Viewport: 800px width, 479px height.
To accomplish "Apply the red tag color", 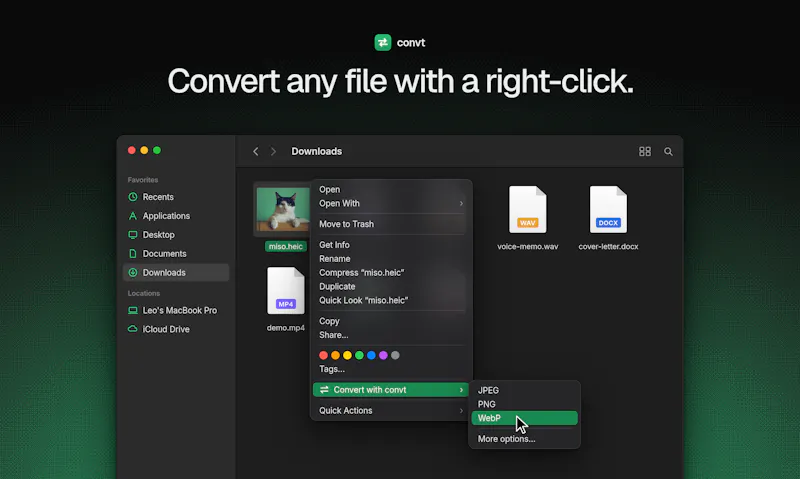I will click(323, 355).
